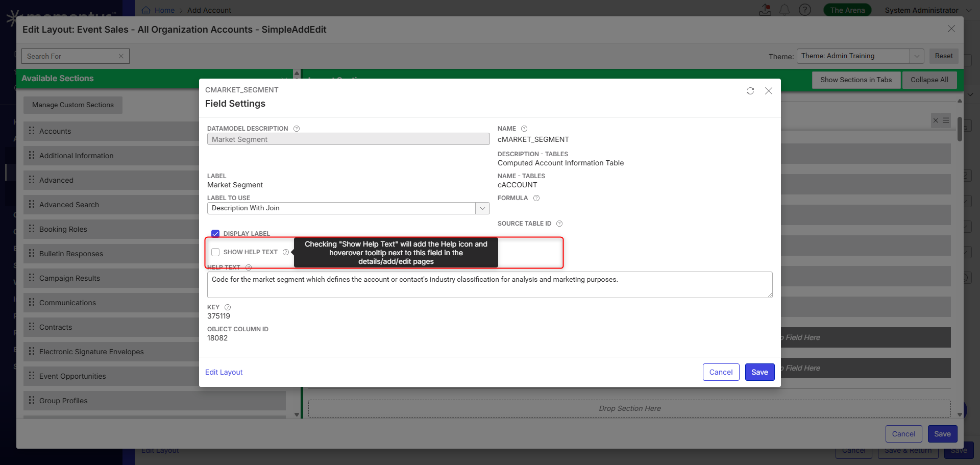
Task: Reset the theme
Action: coord(944,56)
